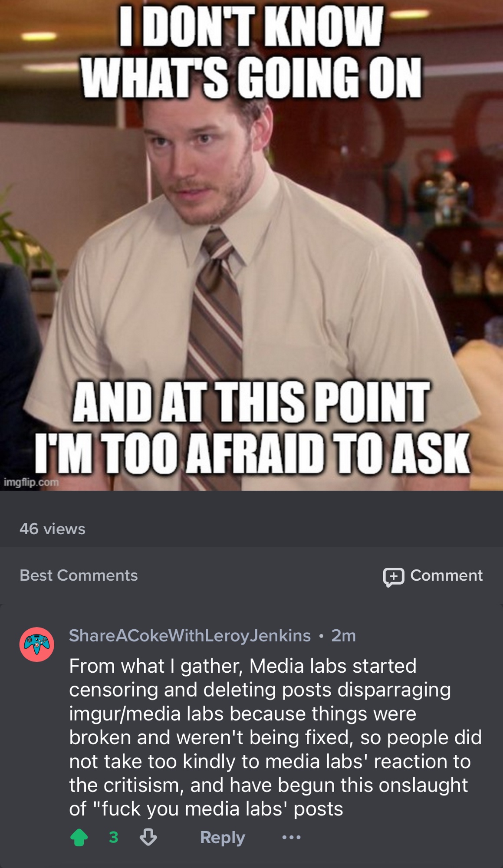Tap the top meme caption text
This screenshot has width=503, height=868.
click(x=251, y=52)
